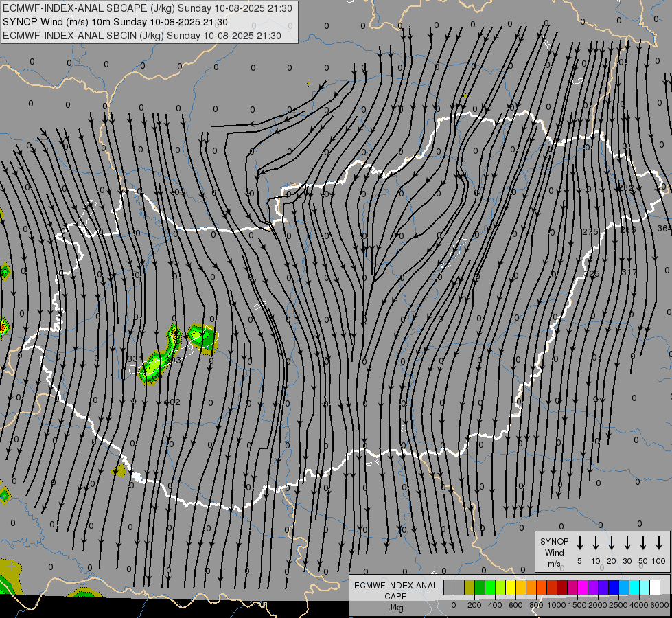The width and height of the screenshot is (672, 618).
Task: Pick the olive CAPE legend swatch
Action: [x=470, y=587]
